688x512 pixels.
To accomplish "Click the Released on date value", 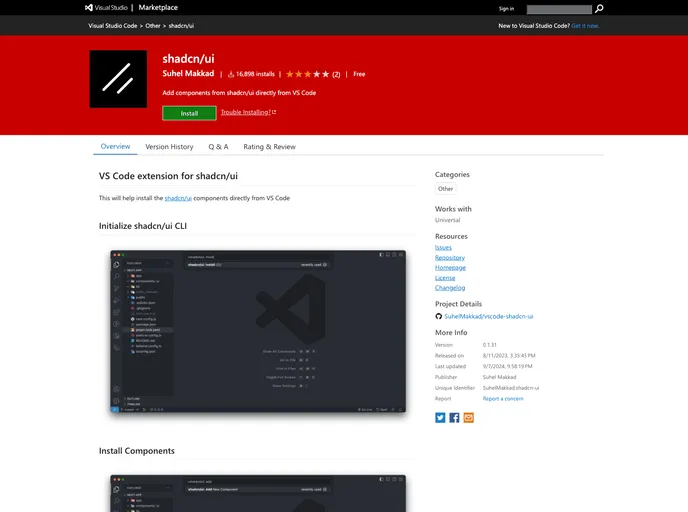I will [x=509, y=356].
